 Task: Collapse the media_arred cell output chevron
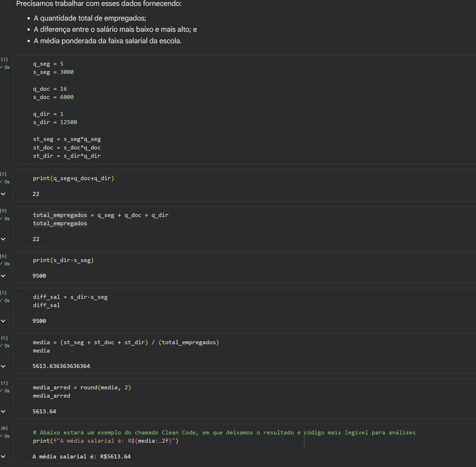click(3, 411)
